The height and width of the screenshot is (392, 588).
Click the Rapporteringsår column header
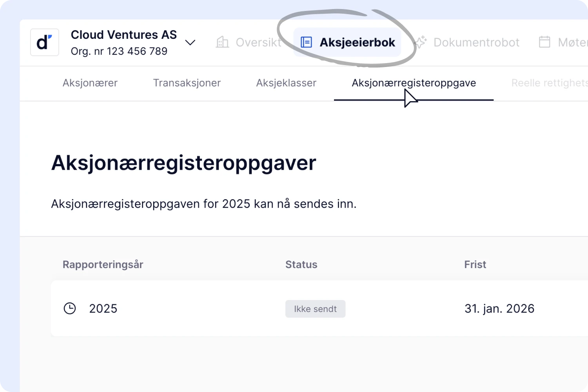point(103,265)
